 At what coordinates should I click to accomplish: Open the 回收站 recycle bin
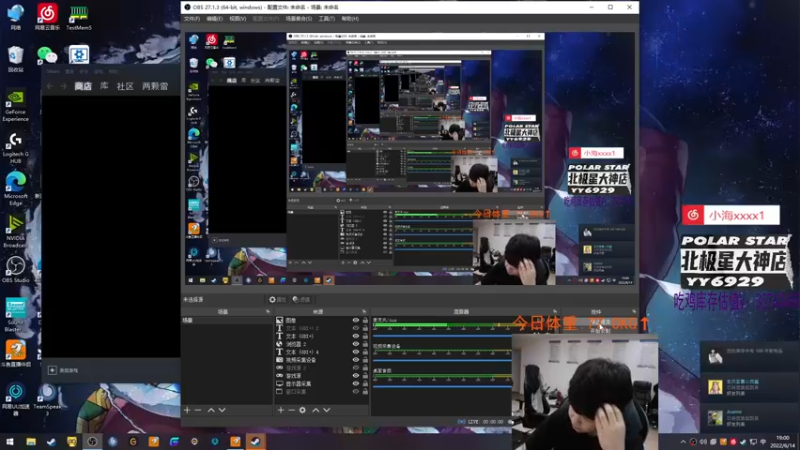click(15, 59)
